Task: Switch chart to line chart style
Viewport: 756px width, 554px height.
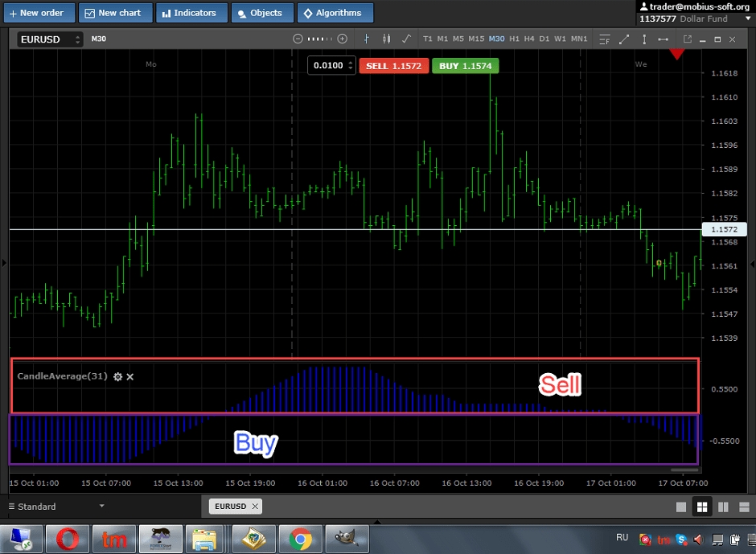Action: coord(406,39)
